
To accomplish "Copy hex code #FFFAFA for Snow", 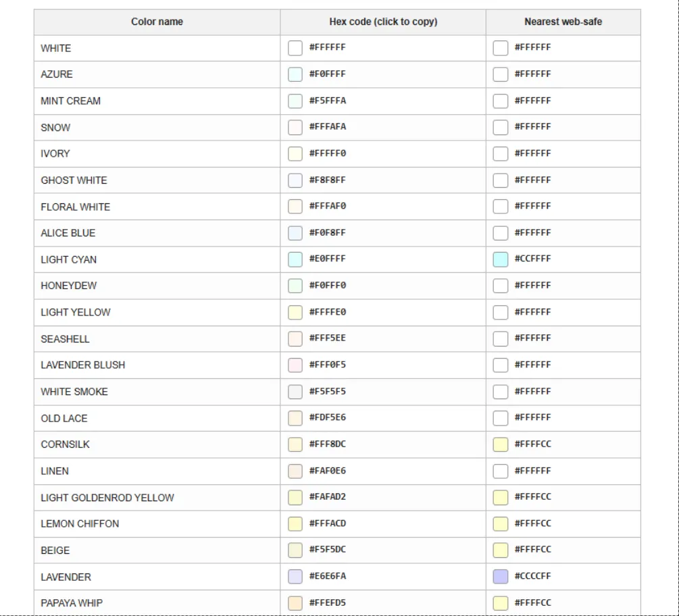I will (328, 126).
